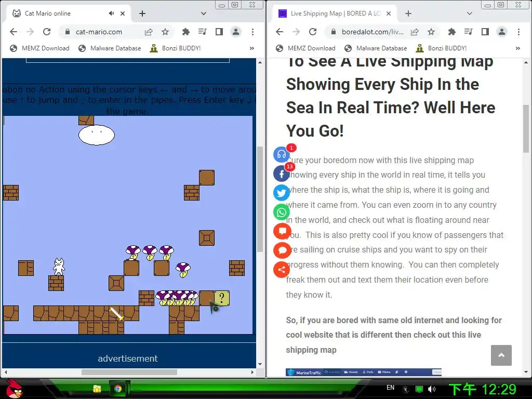Expand bookmarks overflow in Cat Mario window
This screenshot has width=532, height=399.
[252, 48]
